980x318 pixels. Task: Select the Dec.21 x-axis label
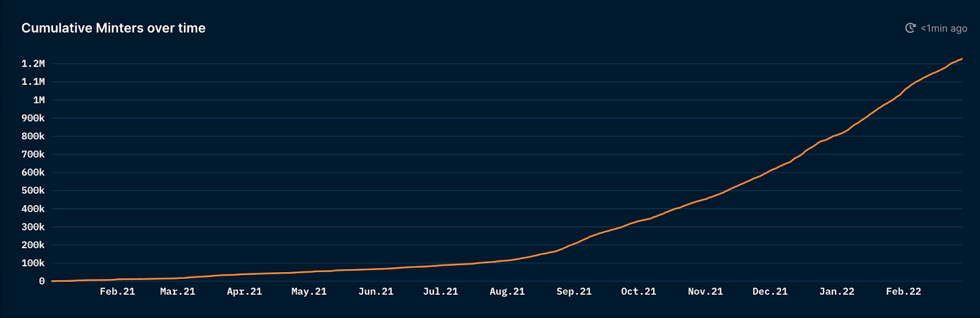(x=770, y=292)
